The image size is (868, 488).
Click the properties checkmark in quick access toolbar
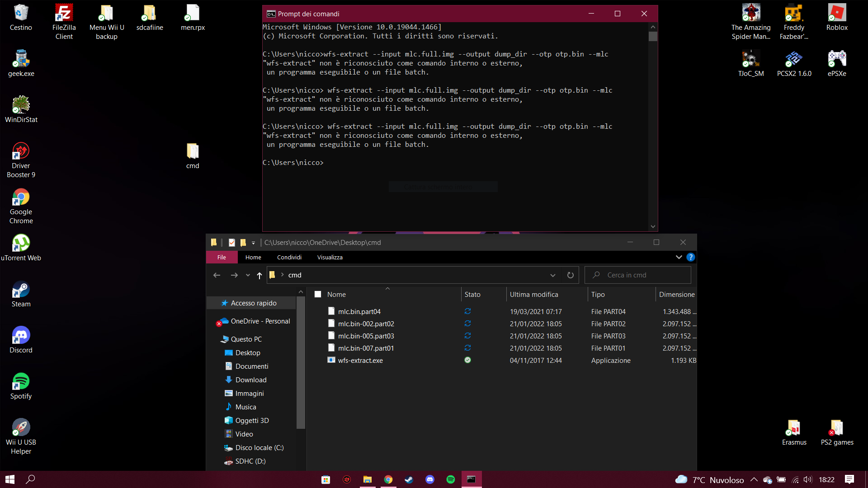tap(232, 243)
